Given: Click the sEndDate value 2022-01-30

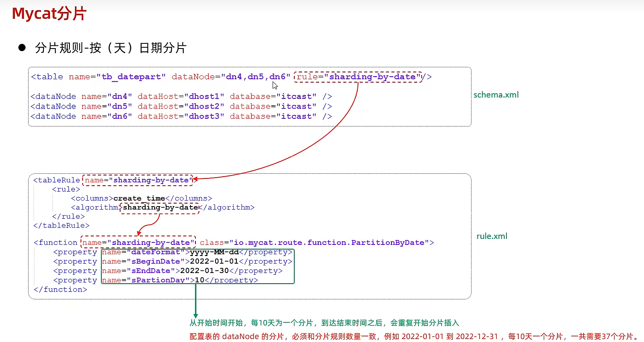Looking at the screenshot, I should click(205, 271).
